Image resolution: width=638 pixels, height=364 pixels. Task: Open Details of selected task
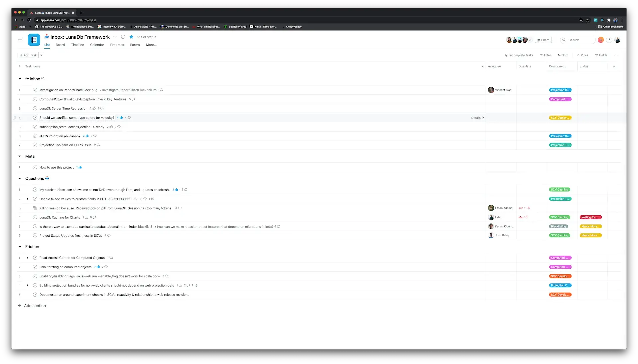click(x=478, y=118)
